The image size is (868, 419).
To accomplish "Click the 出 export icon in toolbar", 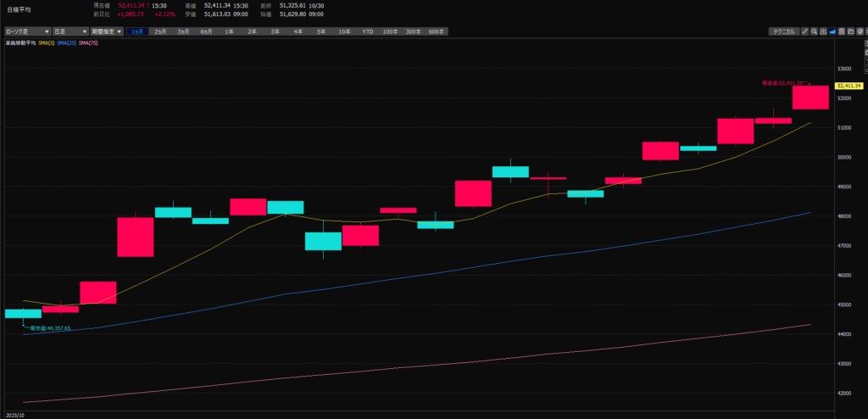I will tap(823, 31).
